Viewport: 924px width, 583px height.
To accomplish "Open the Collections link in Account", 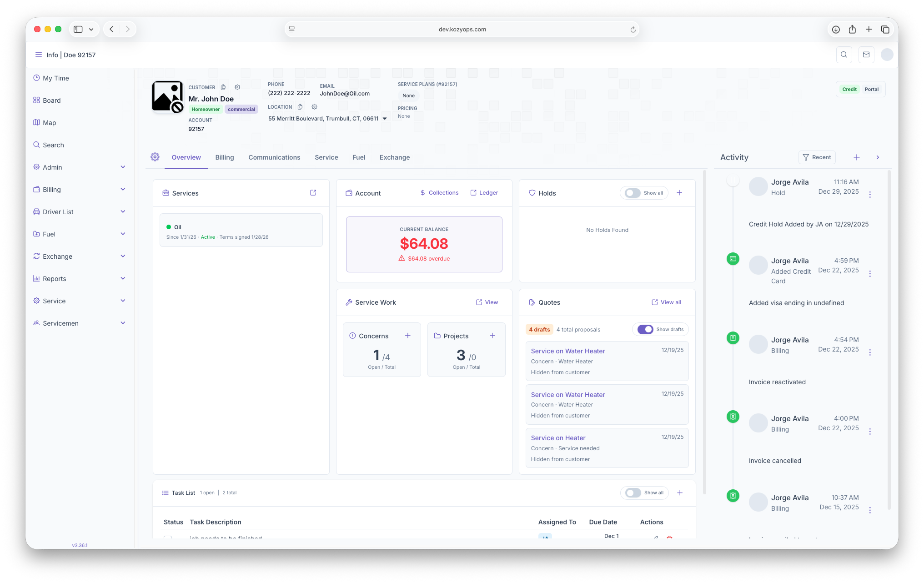I will point(439,193).
